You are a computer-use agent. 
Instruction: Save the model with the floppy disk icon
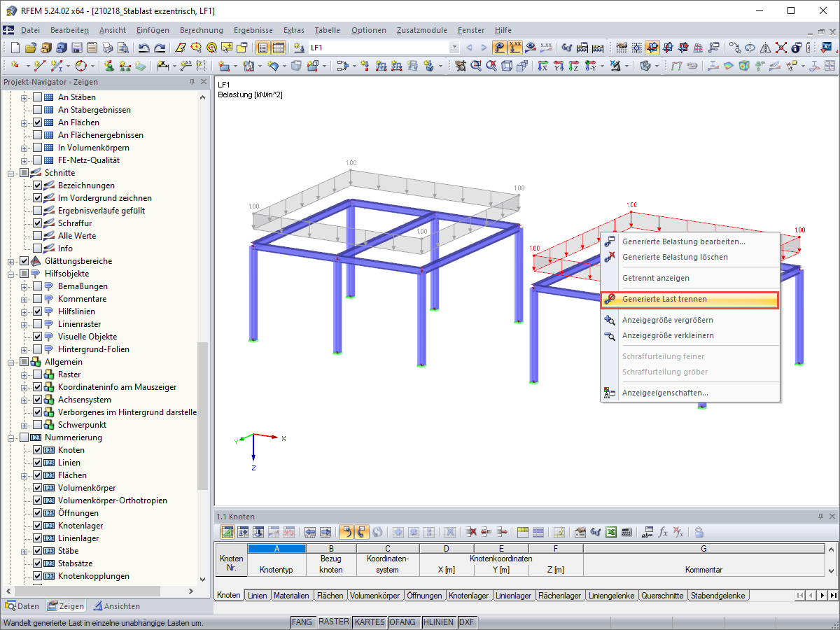(76, 48)
